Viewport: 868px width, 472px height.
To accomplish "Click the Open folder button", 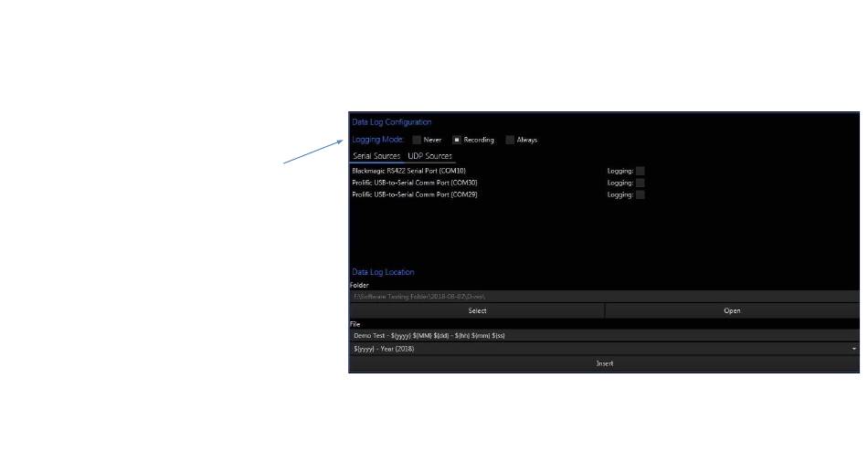I will pyautogui.click(x=732, y=311).
